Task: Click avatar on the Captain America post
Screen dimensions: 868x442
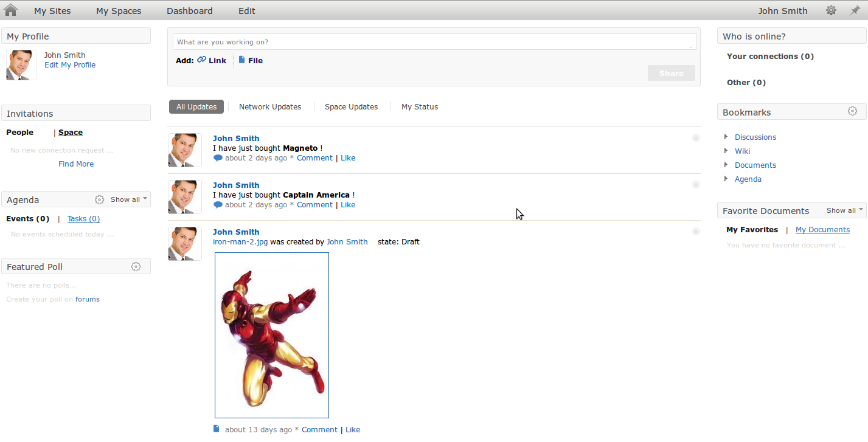Action: click(x=185, y=197)
